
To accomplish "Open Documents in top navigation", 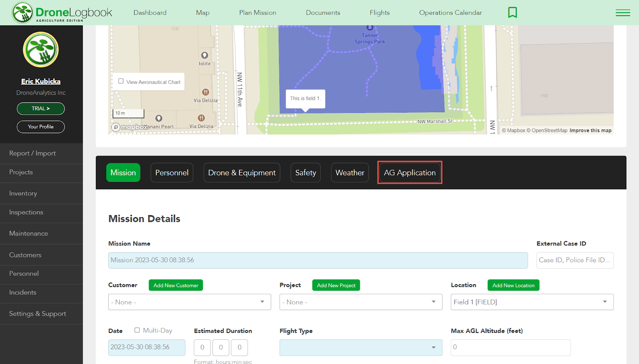I will click(x=323, y=13).
